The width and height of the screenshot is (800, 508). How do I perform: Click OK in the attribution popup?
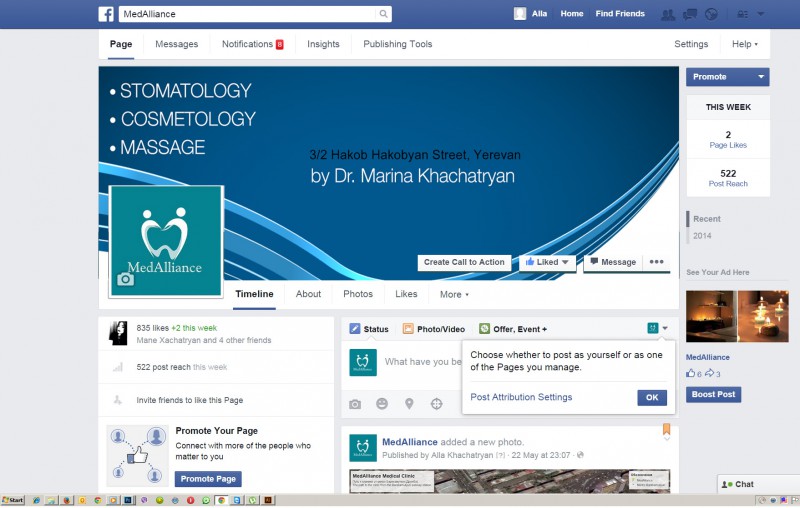point(652,397)
